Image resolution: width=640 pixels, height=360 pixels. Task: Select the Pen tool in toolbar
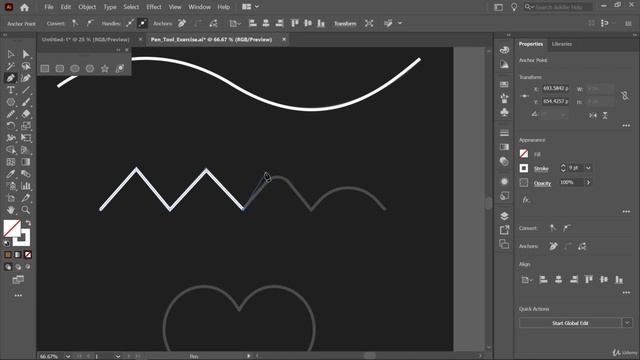(x=11, y=78)
